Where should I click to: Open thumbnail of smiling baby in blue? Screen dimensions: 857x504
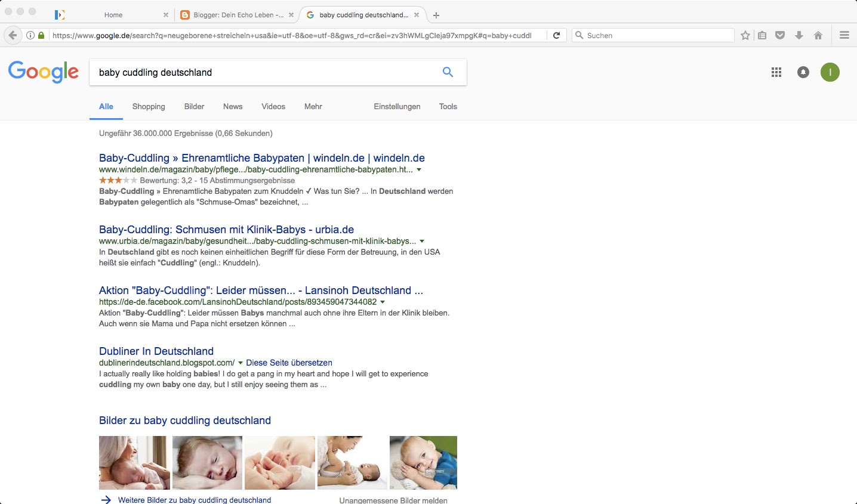(x=423, y=463)
